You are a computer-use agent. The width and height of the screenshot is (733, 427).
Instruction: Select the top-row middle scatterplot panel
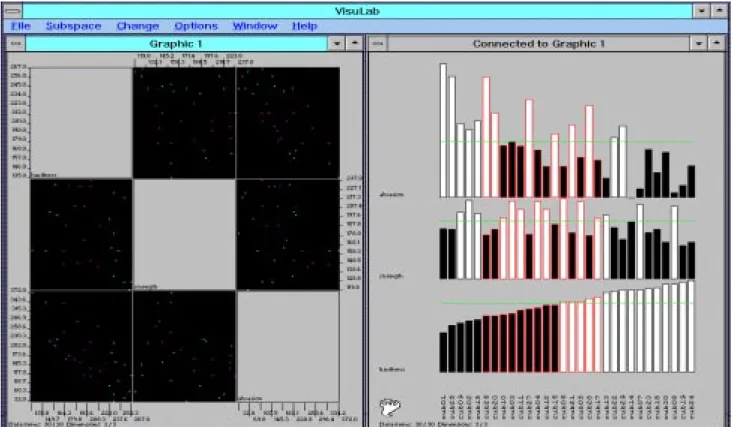[x=184, y=123]
